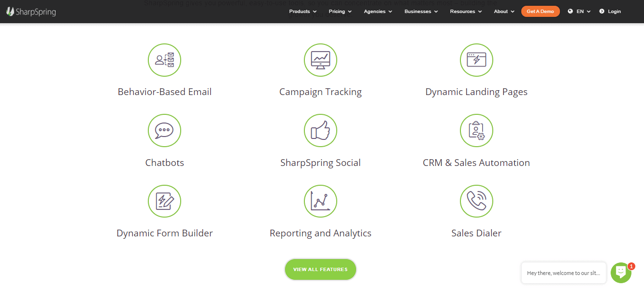Click the Login link
Viewport: 644px width, 288px height.
615,12
